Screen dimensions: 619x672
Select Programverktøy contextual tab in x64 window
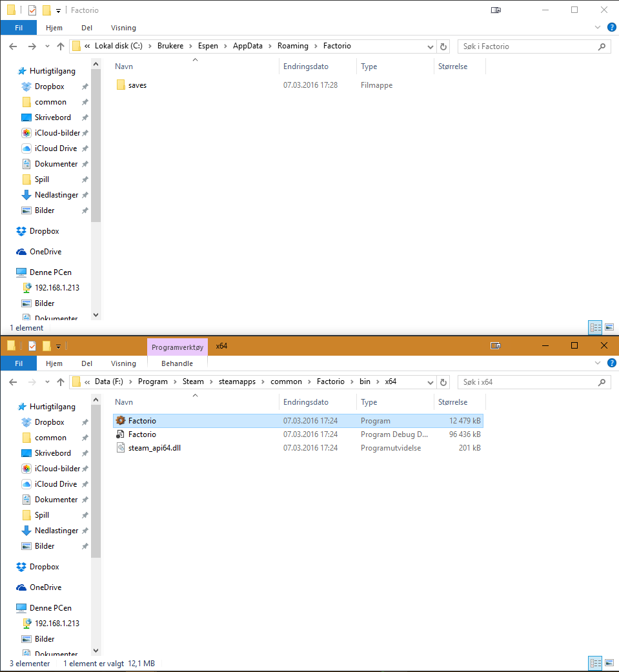178,347
